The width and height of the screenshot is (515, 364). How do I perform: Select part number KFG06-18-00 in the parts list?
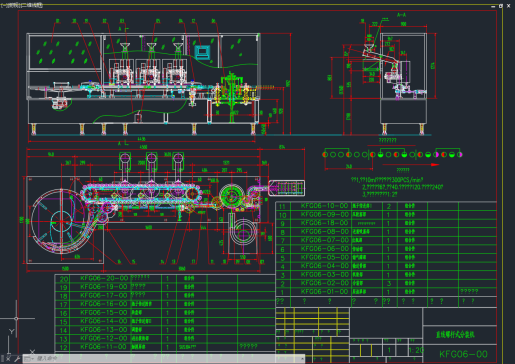(324, 223)
